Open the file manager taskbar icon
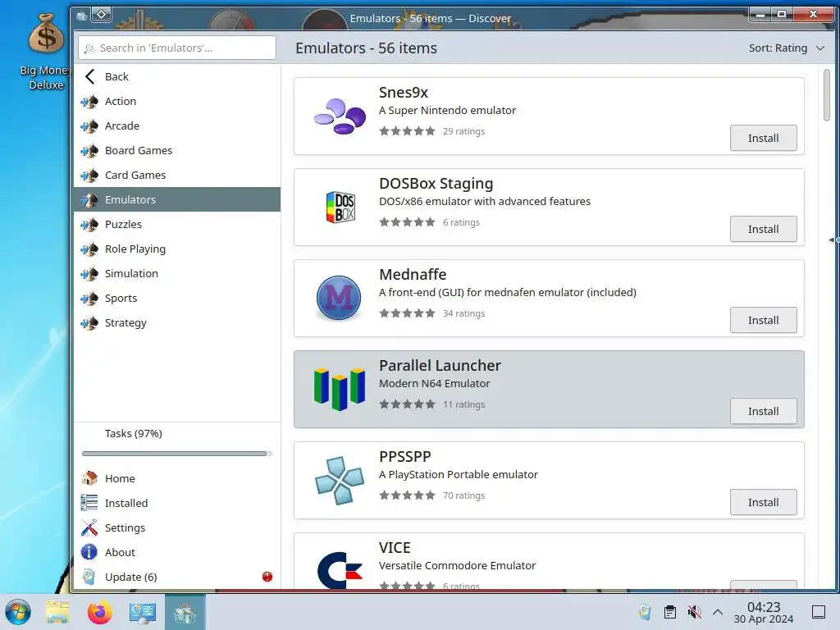The image size is (840, 630). 57,612
